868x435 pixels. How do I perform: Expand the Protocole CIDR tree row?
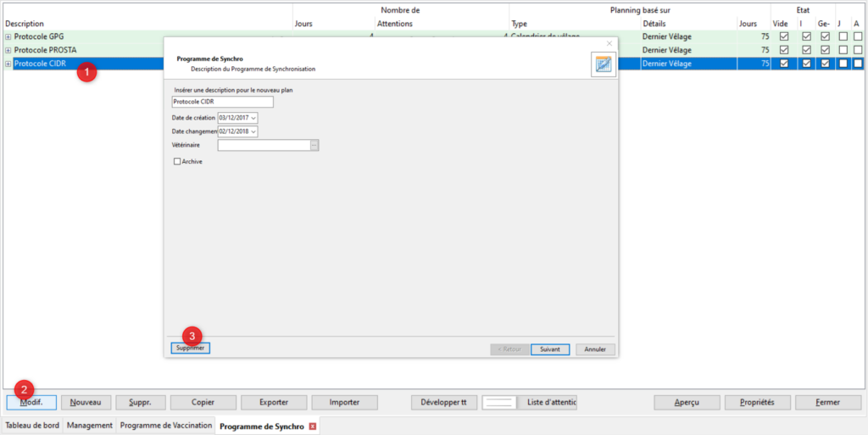8,64
